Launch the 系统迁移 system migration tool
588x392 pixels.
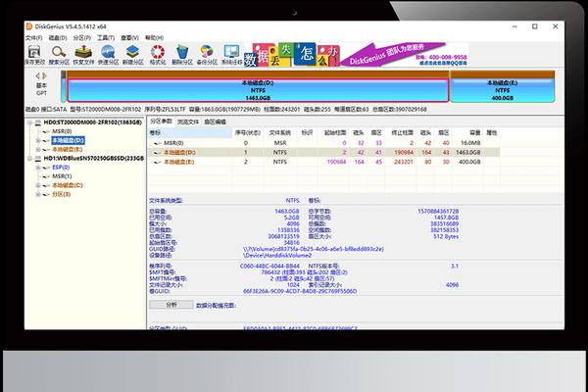click(231, 55)
